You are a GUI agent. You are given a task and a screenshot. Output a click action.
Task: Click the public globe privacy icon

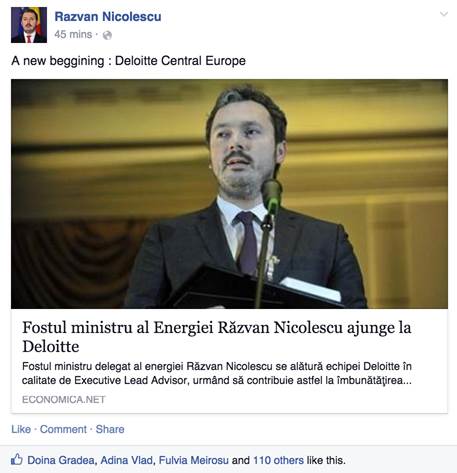point(107,35)
